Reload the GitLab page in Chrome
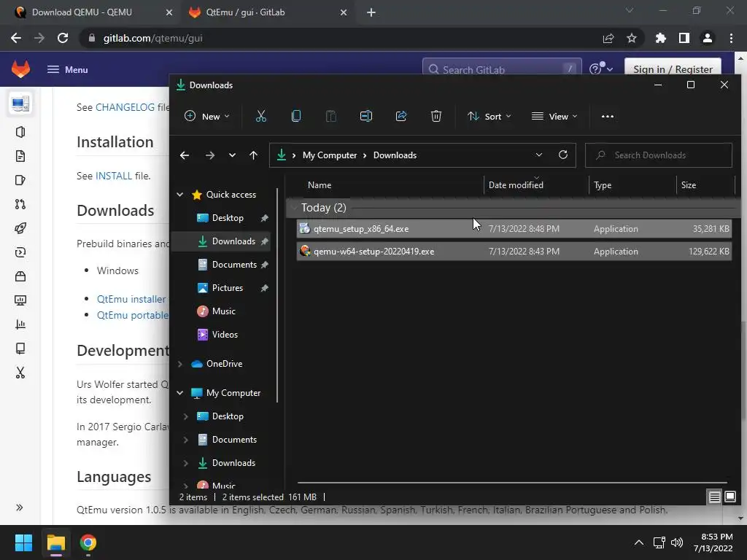This screenshot has height=560, width=747. 63,38
